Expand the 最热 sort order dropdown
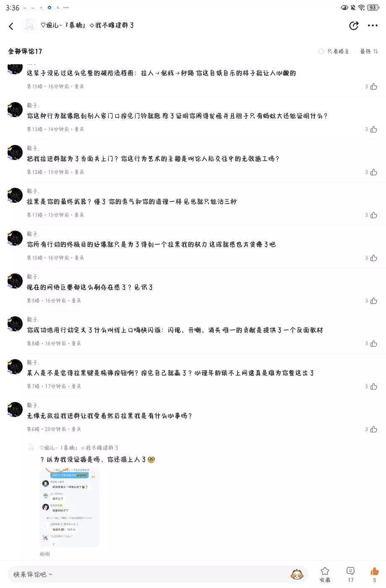Image resolution: width=386 pixels, height=588 pixels. tap(369, 51)
